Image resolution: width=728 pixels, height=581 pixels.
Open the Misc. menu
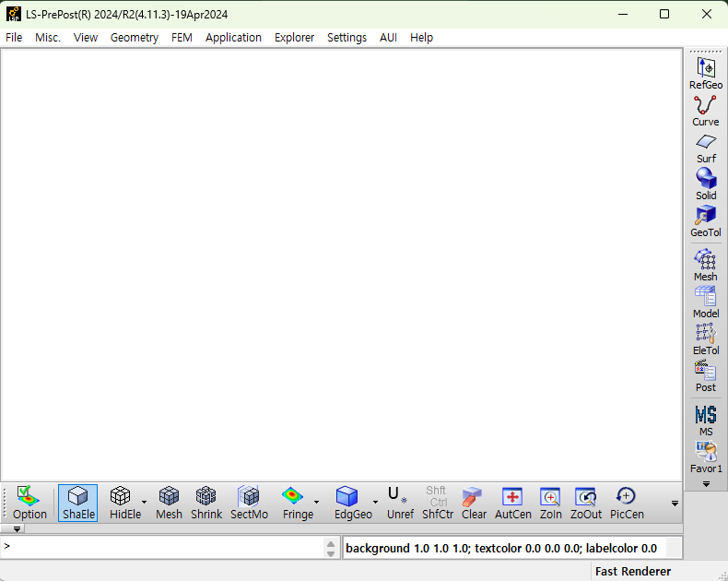tap(48, 38)
